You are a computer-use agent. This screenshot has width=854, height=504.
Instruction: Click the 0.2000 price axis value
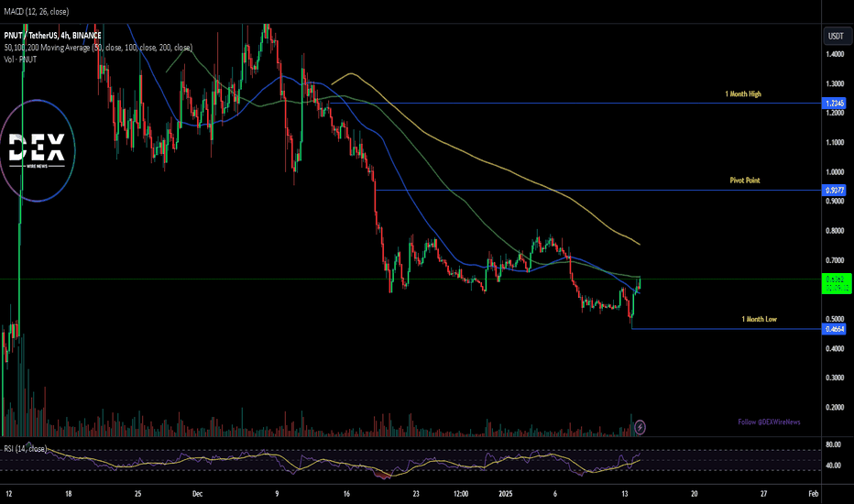click(x=835, y=407)
